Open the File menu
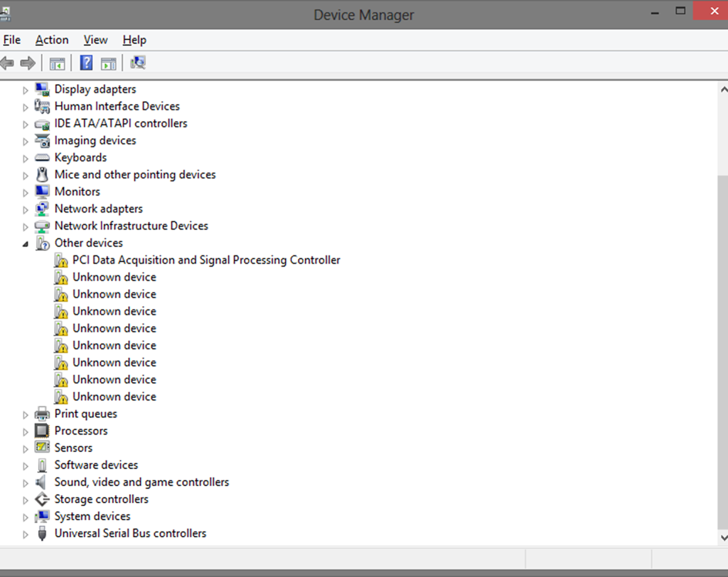The image size is (728, 577). (11, 40)
